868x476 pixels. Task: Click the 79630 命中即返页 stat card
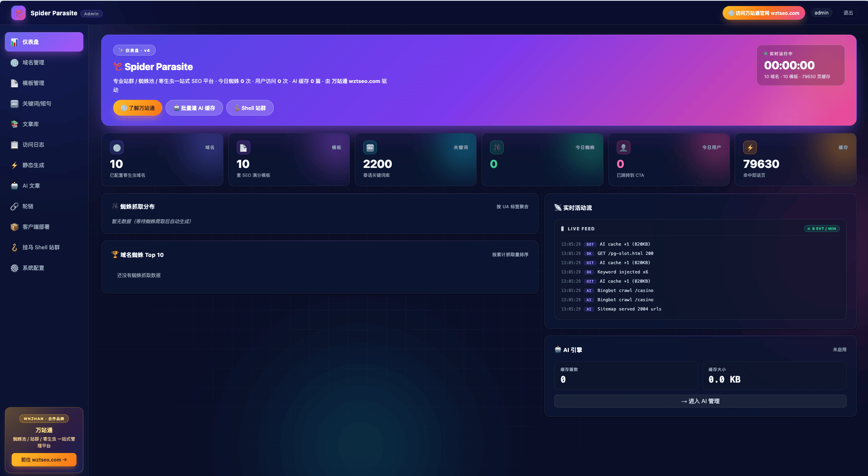pyautogui.click(x=796, y=159)
